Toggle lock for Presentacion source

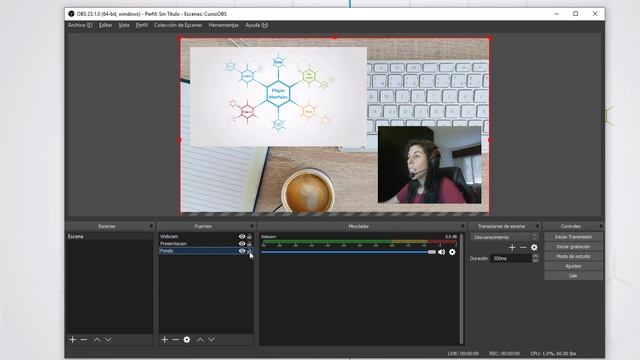tap(249, 244)
